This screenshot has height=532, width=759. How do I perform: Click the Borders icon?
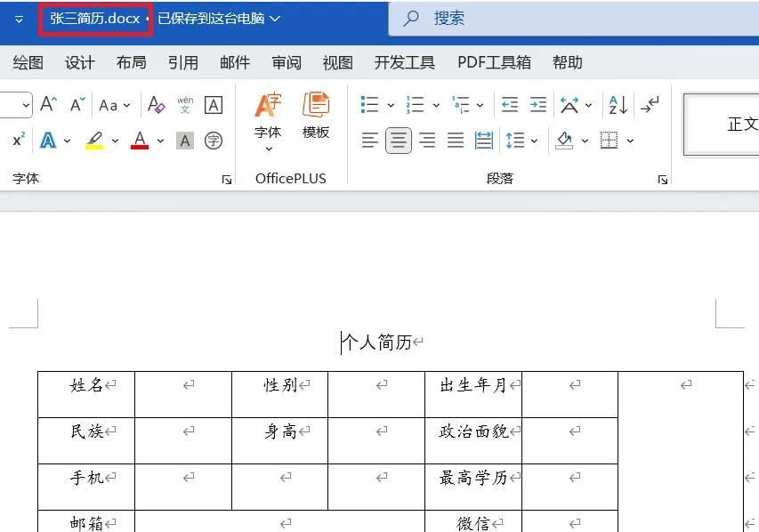click(x=609, y=141)
